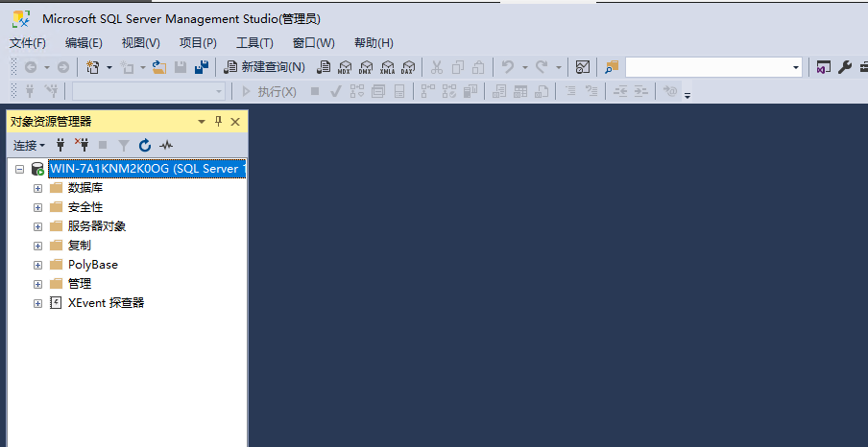Click the Paste clipboard icon
Image resolution: width=868 pixels, height=447 pixels.
(478, 67)
